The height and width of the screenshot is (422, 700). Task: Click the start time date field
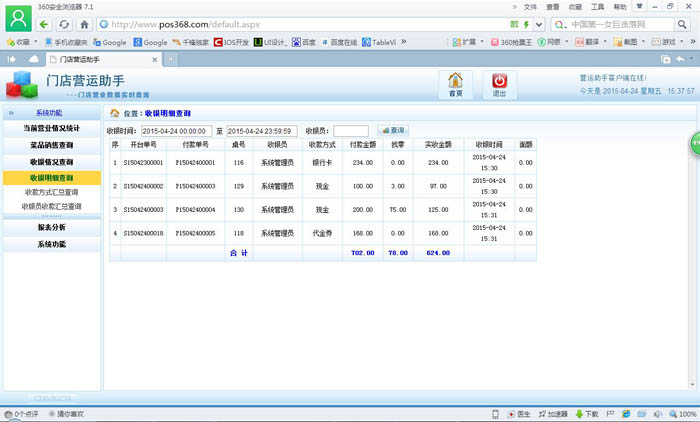click(176, 131)
